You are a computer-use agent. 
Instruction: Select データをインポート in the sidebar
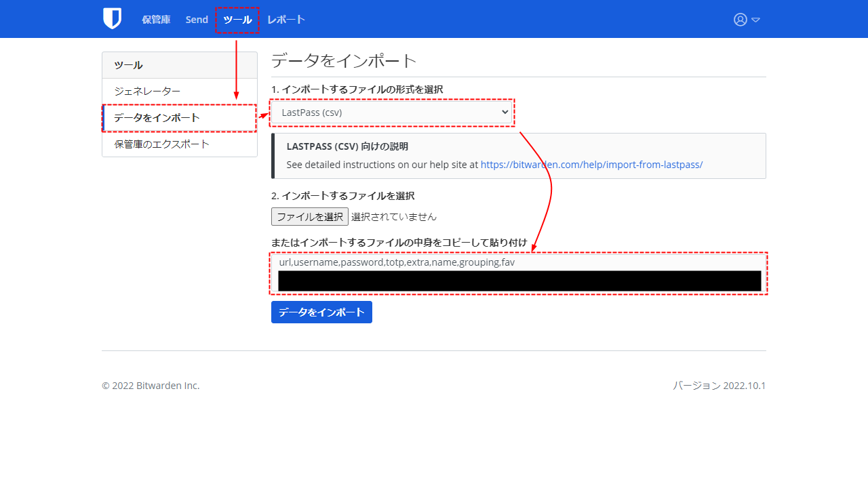[180, 118]
